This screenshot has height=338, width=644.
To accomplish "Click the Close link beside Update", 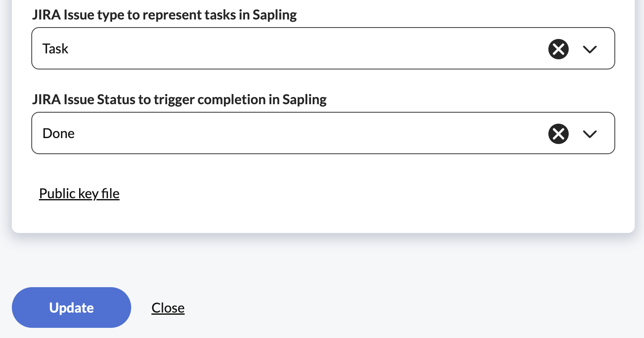I will tap(168, 308).
